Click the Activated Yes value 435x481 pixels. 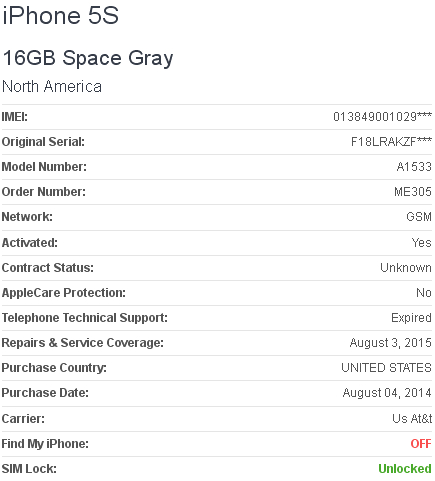(x=421, y=243)
